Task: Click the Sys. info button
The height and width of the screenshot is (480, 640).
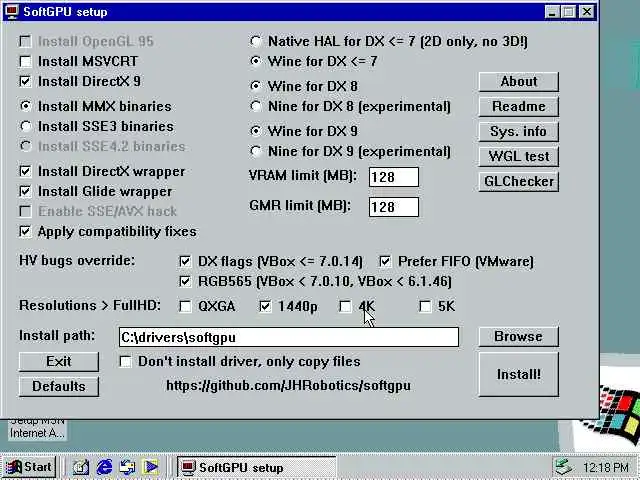Action: click(x=519, y=131)
